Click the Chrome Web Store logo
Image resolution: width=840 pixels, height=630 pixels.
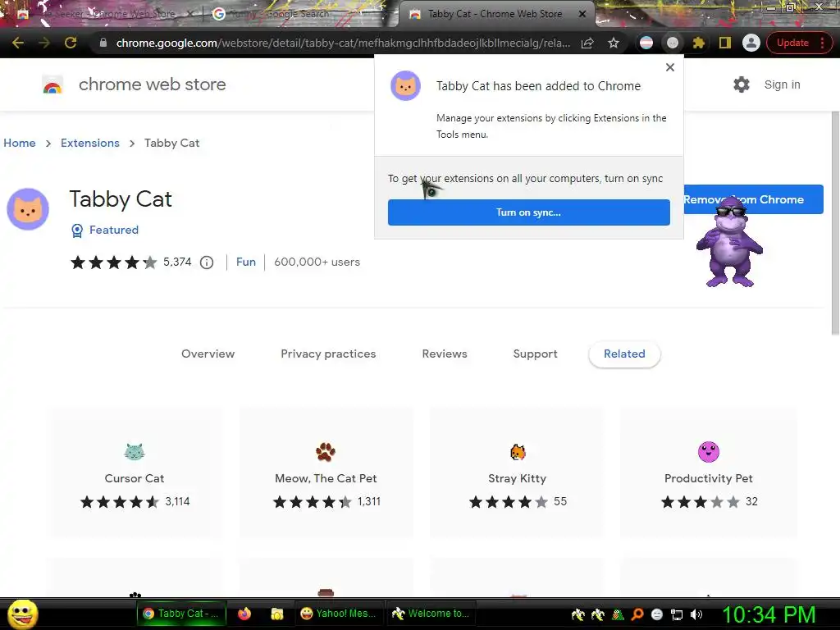52,84
